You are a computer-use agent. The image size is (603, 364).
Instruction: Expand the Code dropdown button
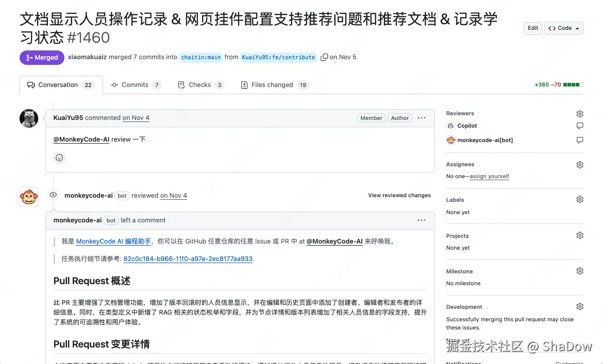563,28
